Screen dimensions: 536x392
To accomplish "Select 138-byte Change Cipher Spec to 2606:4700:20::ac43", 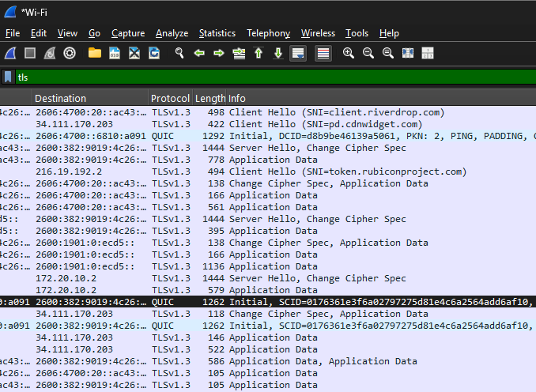I will (268, 183).
